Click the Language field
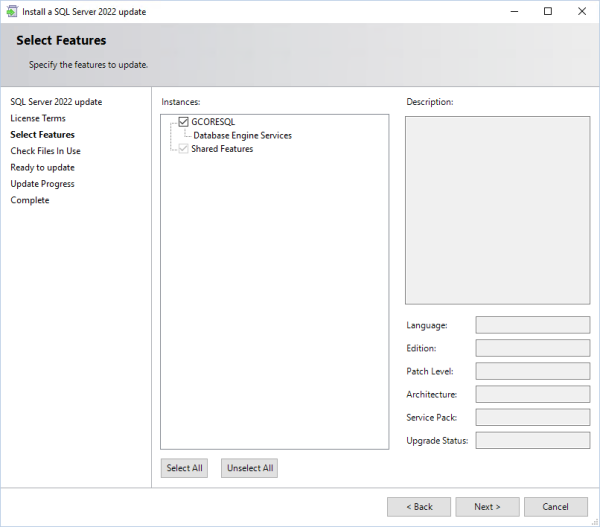 click(x=532, y=325)
